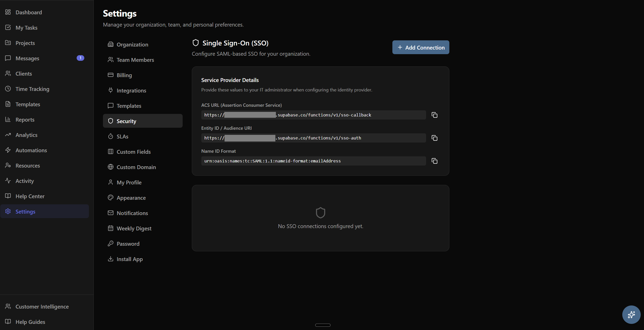Viewport: 644px width, 330px height.
Task: Click the Add Connection button
Action: 420,47
